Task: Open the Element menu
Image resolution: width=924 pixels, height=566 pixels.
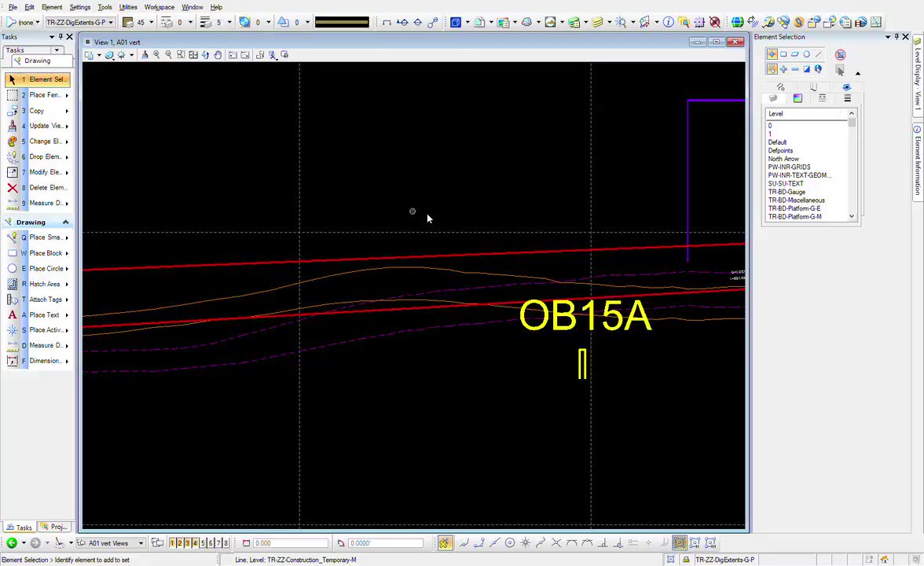Action: (52, 7)
